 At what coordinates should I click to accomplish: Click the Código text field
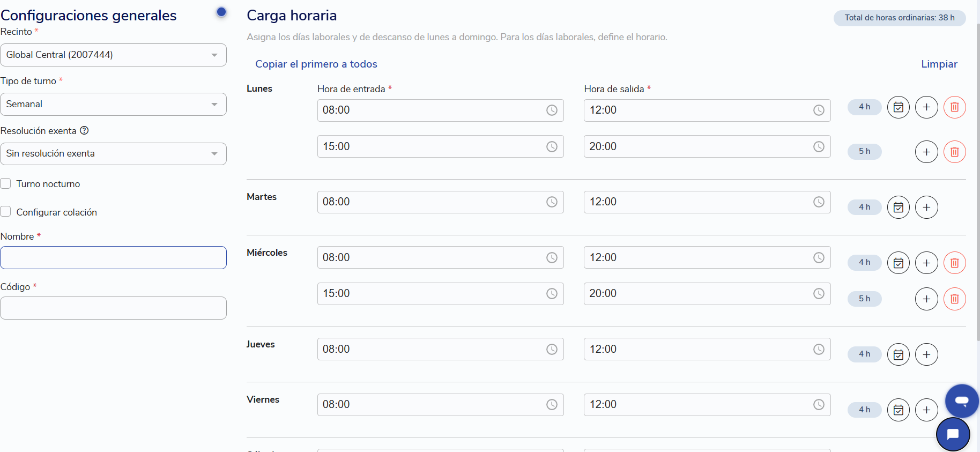tap(113, 308)
